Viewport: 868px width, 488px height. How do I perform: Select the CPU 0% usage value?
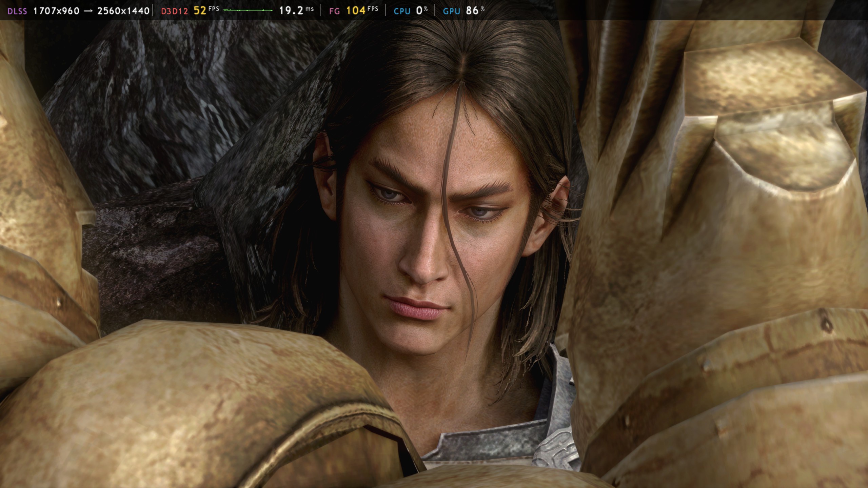coord(422,11)
